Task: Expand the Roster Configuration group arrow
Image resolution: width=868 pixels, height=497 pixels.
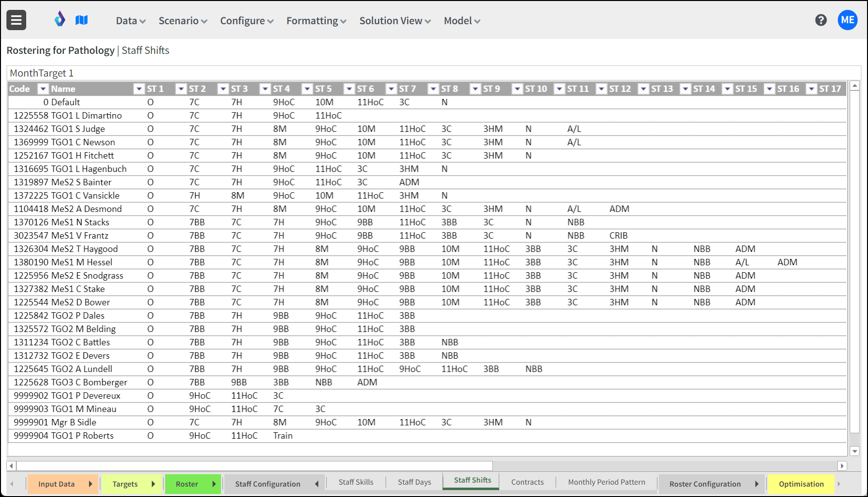Action: (x=757, y=484)
